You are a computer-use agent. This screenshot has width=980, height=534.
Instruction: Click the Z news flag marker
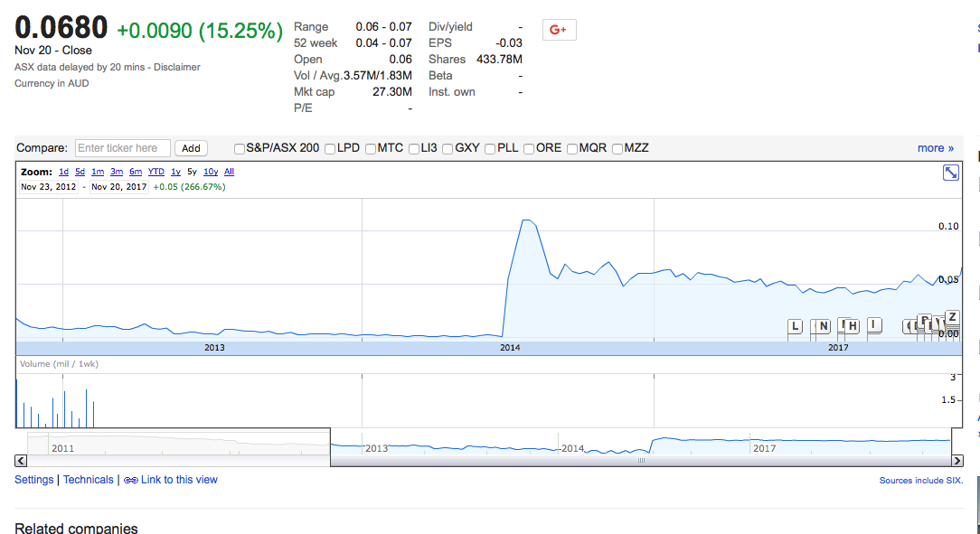pos(951,317)
